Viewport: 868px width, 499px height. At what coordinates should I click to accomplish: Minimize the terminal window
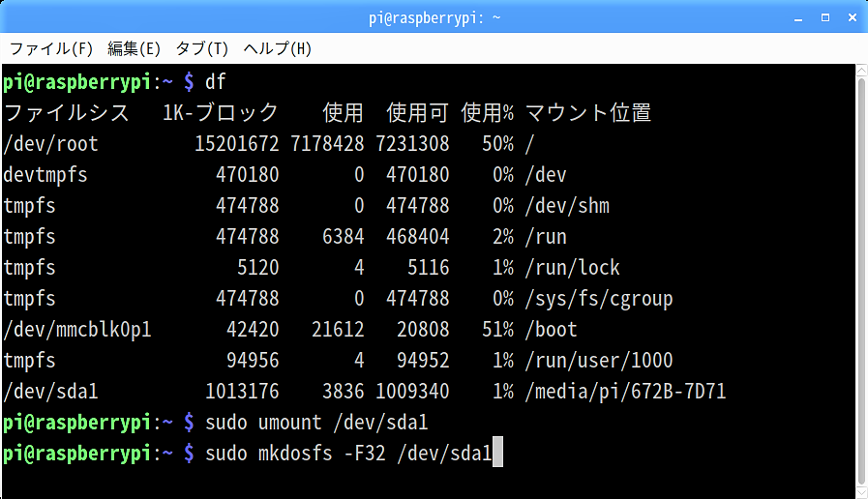tap(796, 17)
